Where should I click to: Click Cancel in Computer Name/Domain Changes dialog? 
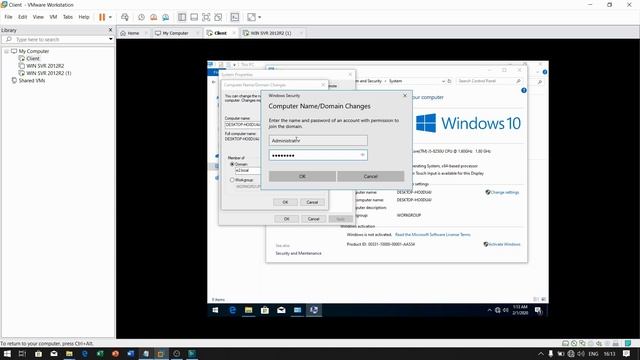coord(312,202)
